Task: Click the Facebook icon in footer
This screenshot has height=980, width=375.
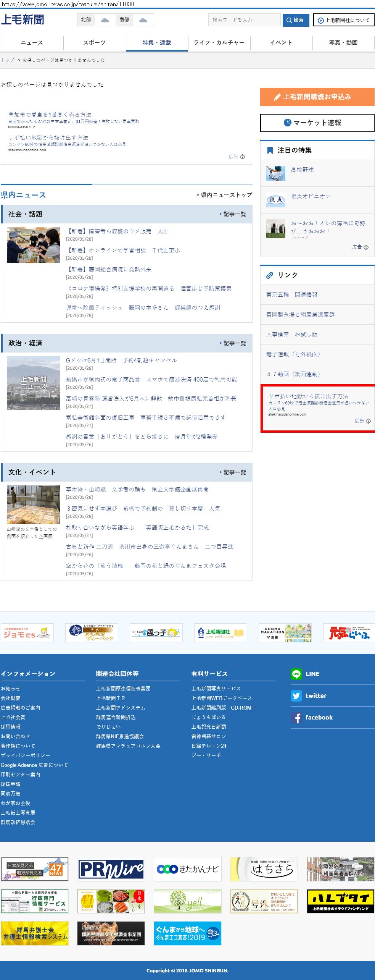Action: (296, 718)
